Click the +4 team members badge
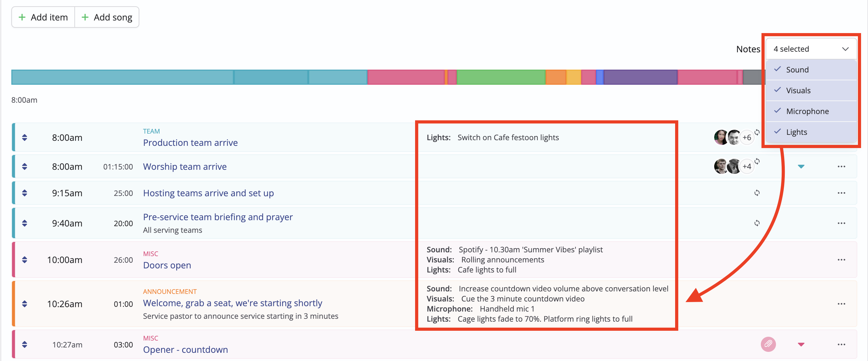The height and width of the screenshot is (361, 868). point(747,166)
